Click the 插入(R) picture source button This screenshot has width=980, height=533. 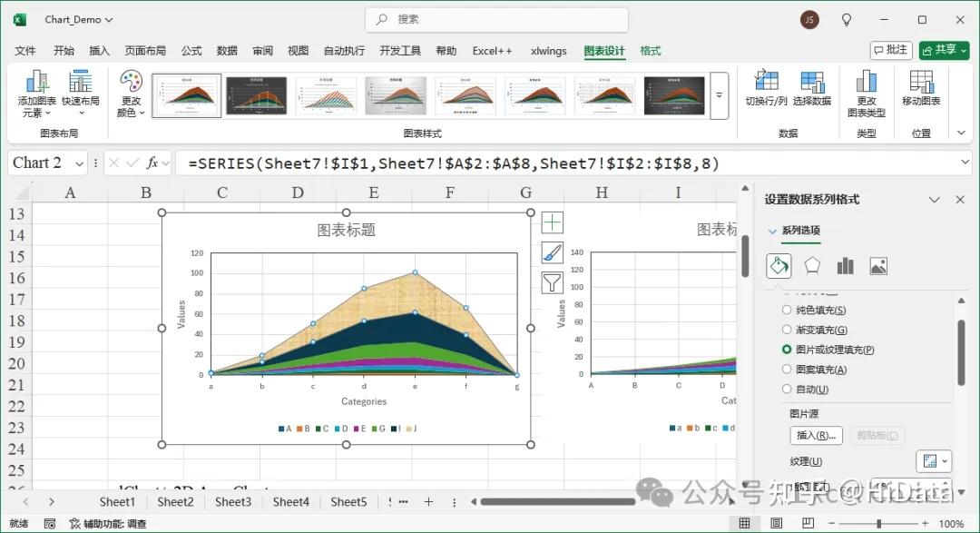click(816, 435)
